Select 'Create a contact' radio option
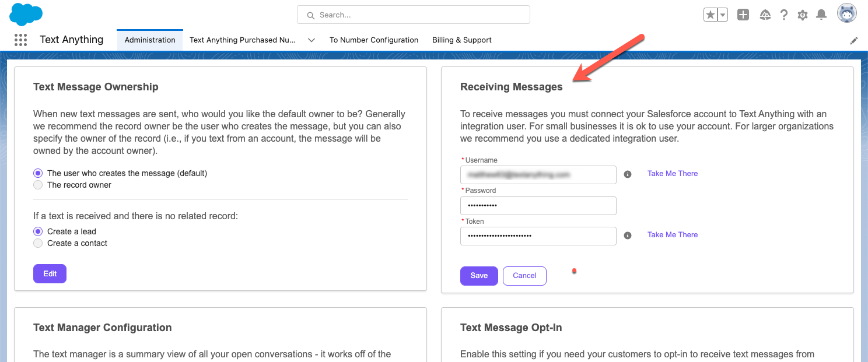Image resolution: width=868 pixels, height=362 pixels. point(38,243)
